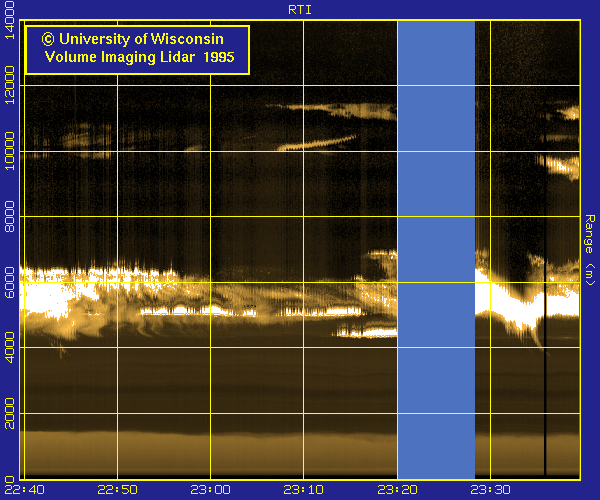This screenshot has width=600, height=500.
Task: Click the 22:50 time axis label
Action: pos(117,490)
